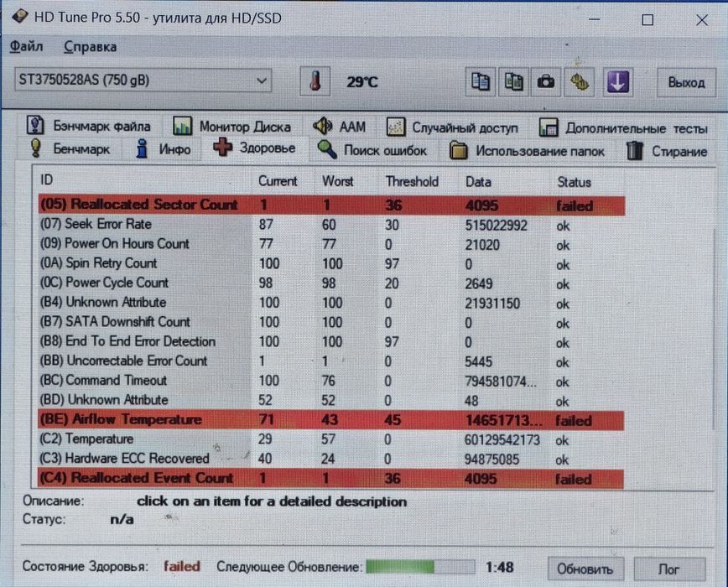
Task: Switch to the Монитор Диска tab
Action: 232,127
